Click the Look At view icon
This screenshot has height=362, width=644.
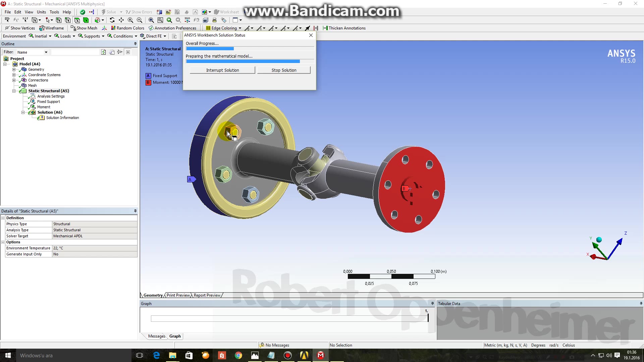pos(197,20)
